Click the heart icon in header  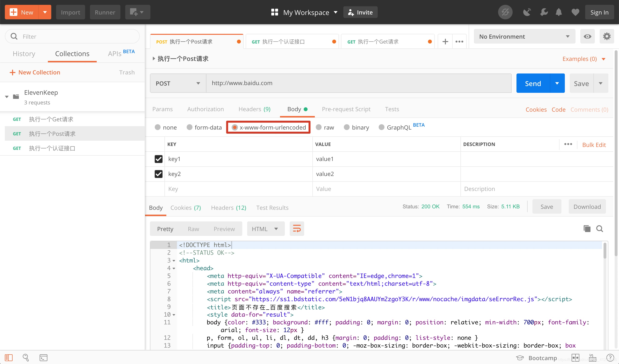(x=575, y=12)
